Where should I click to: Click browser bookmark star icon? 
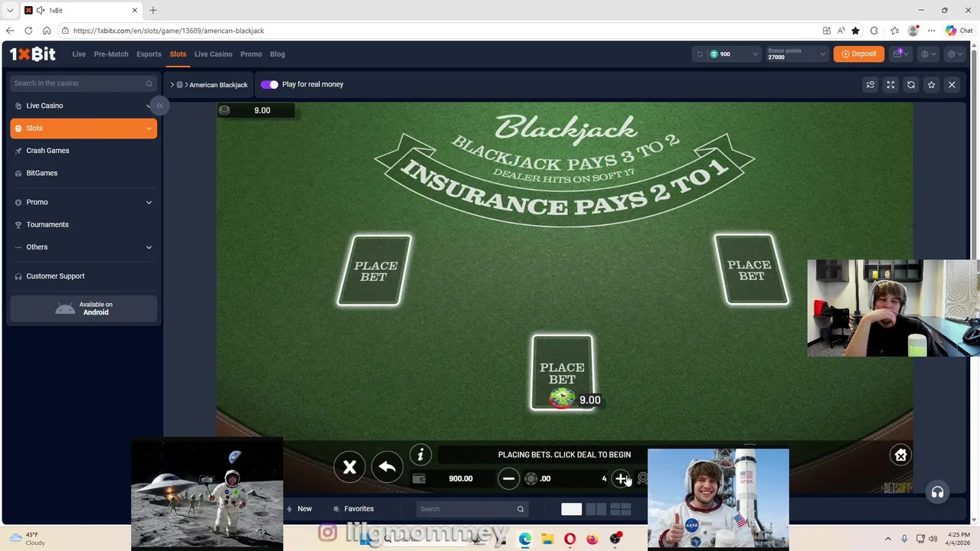(x=855, y=31)
